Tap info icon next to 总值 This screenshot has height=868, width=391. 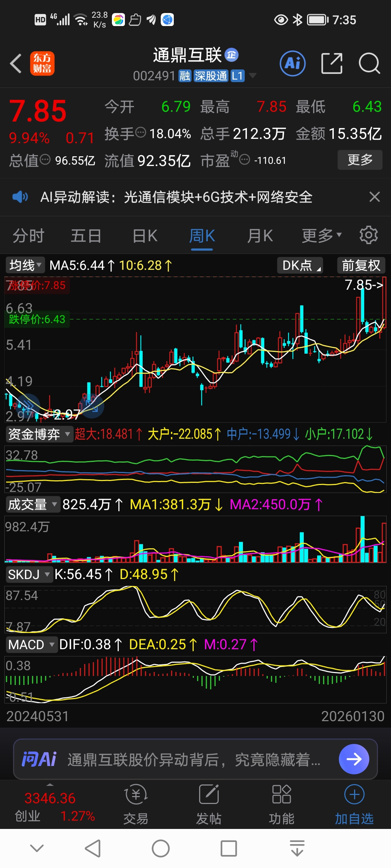coord(45,159)
